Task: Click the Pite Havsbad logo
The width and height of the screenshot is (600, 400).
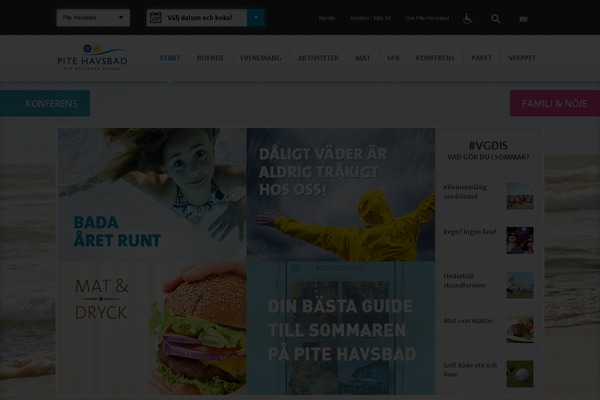Action: [x=92, y=57]
